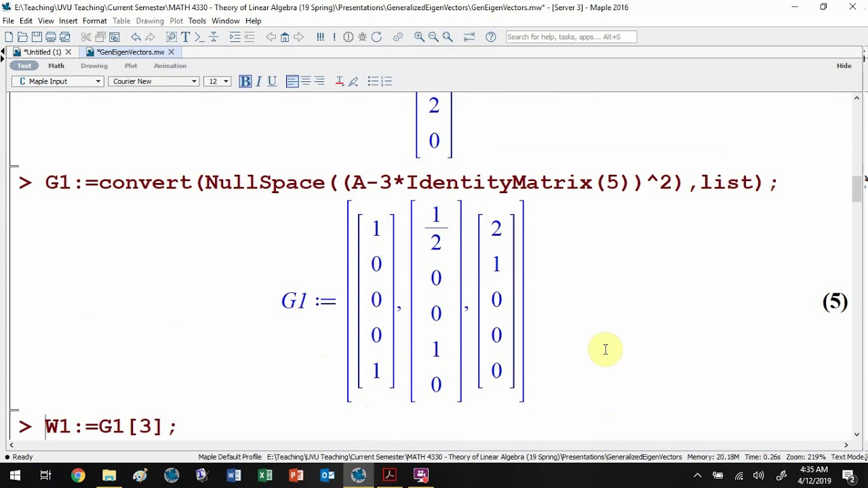Switch to Text entry mode

coord(24,66)
